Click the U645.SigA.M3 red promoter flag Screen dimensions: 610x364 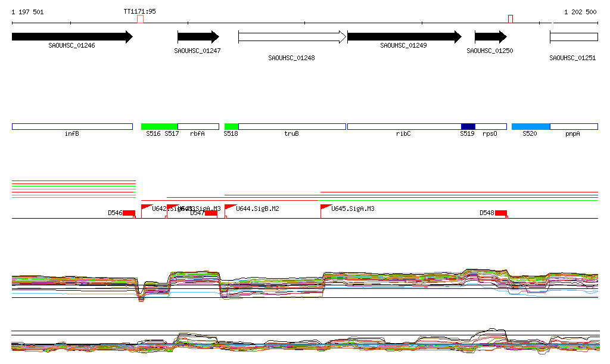[x=325, y=207]
